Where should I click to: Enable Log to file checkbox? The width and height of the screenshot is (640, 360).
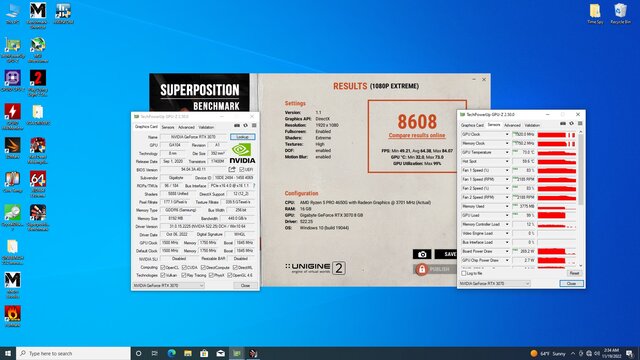[464, 273]
